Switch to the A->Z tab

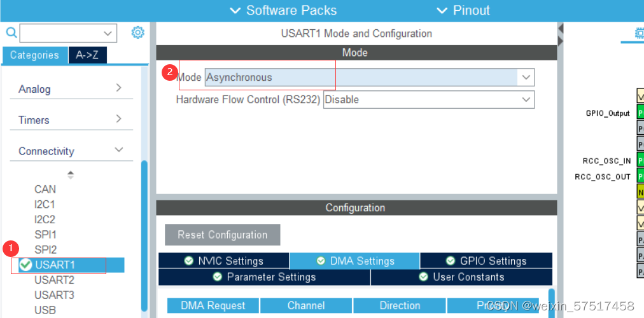pos(87,55)
